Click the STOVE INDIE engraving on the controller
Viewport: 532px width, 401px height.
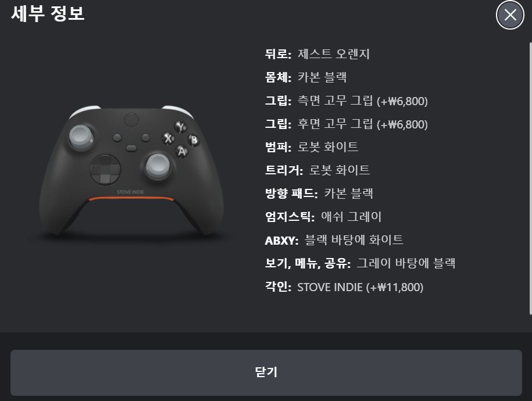click(x=130, y=192)
